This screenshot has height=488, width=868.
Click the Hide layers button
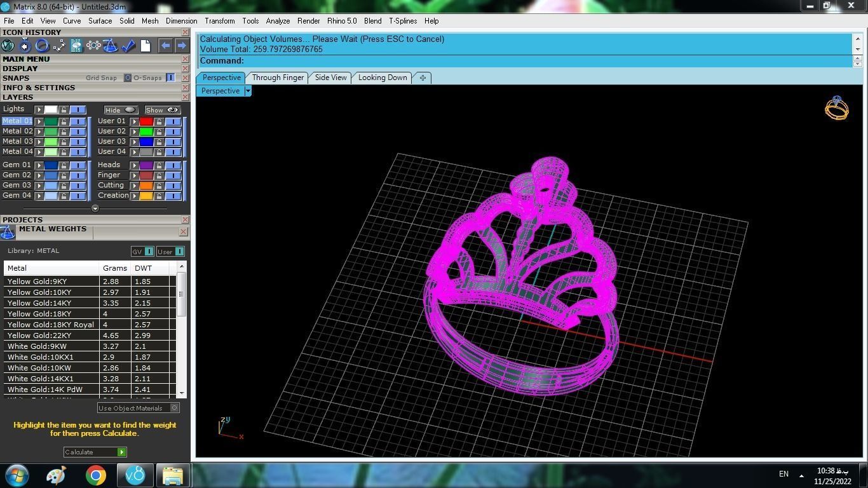click(x=121, y=110)
